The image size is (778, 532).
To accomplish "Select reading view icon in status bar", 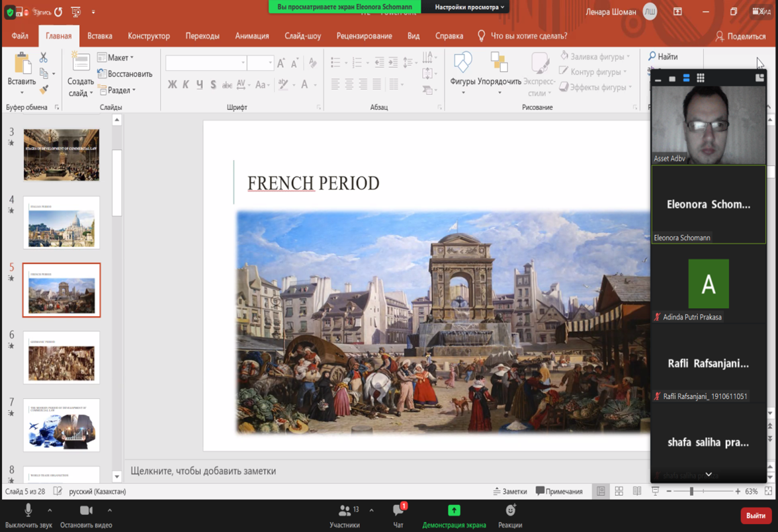I will (x=637, y=491).
